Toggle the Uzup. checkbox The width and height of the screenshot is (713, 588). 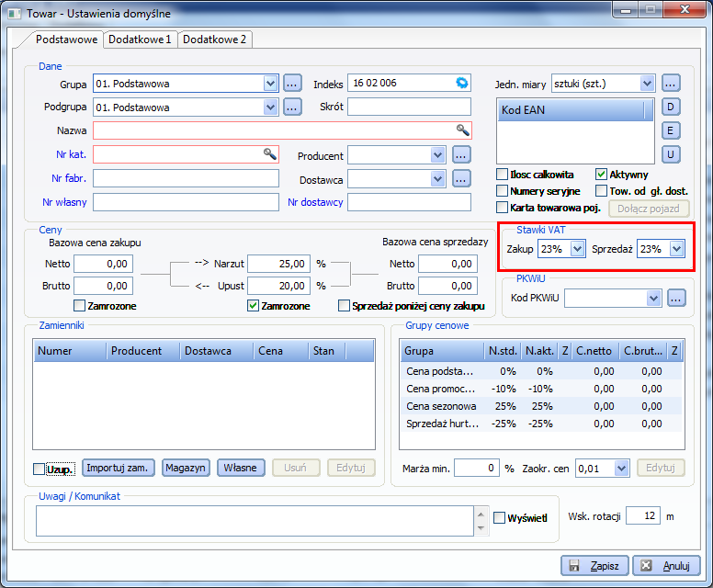coord(40,469)
